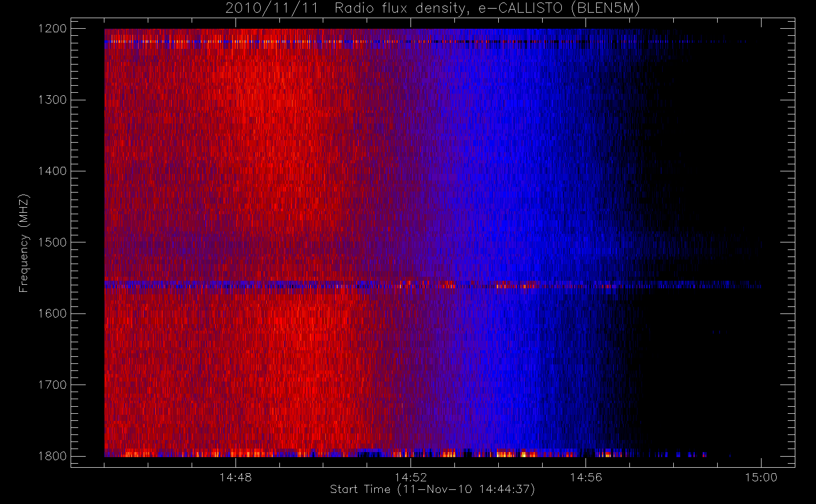Screen dimensions: 816x504
Task: Click the 14:52 time axis label
Action: click(411, 477)
